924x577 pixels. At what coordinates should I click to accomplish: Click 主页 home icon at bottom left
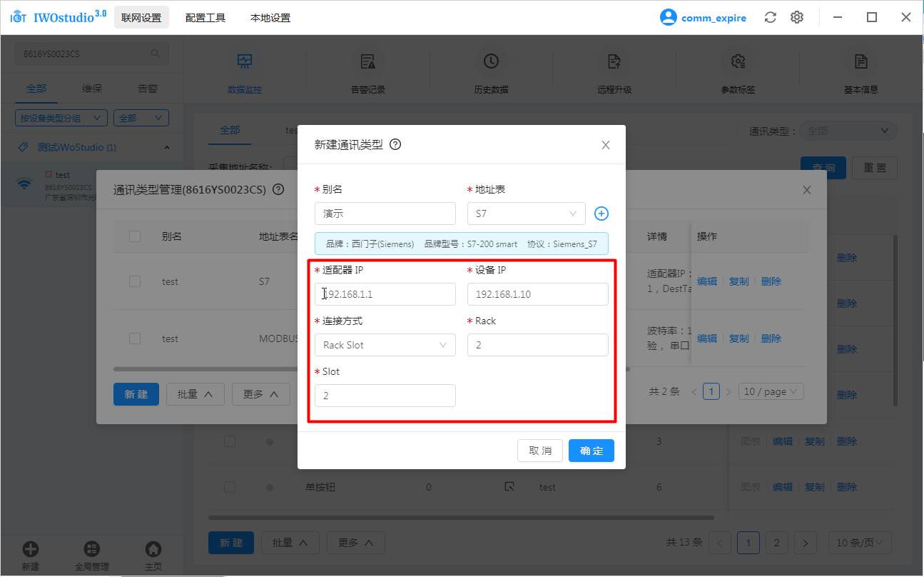pos(153,549)
